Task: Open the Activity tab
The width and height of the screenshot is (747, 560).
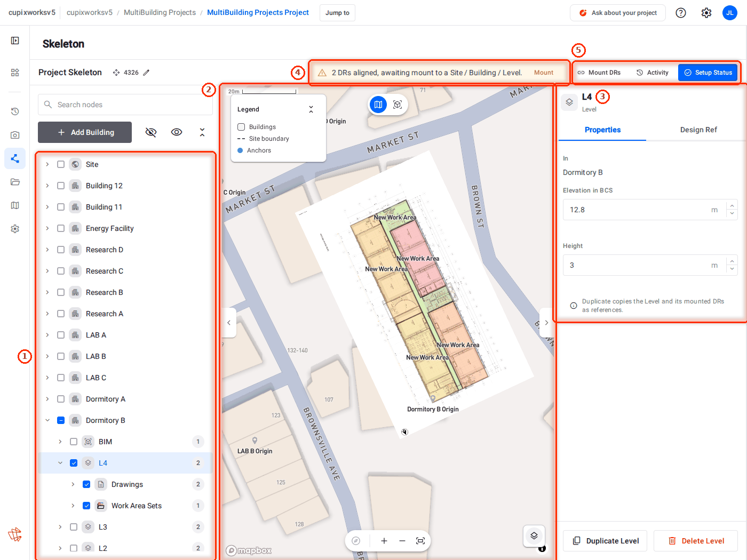Action: click(653, 73)
